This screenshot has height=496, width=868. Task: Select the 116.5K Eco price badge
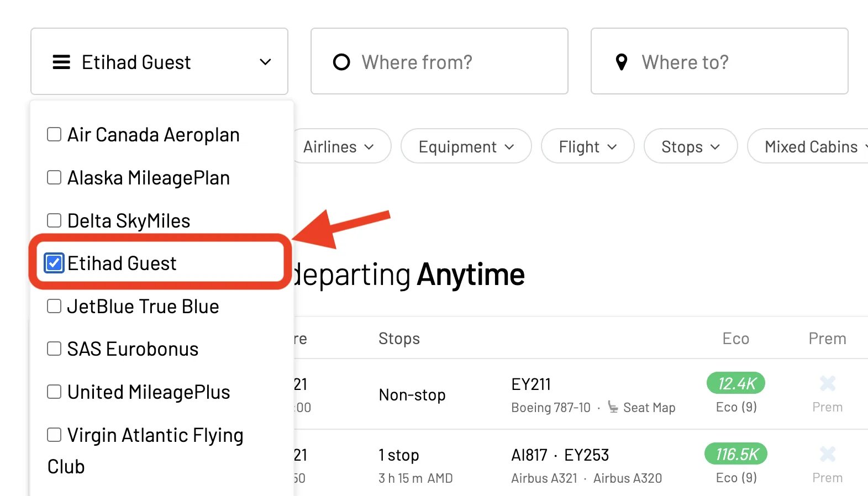pyautogui.click(x=736, y=454)
